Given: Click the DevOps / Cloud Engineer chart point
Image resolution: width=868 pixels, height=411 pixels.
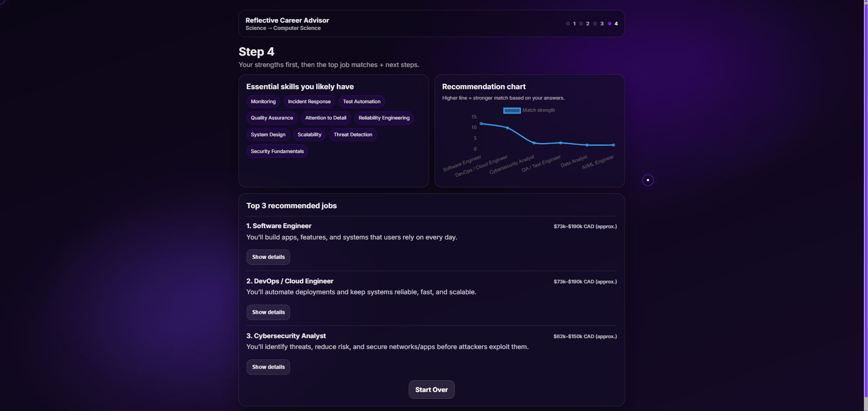Looking at the screenshot, I should [507, 128].
